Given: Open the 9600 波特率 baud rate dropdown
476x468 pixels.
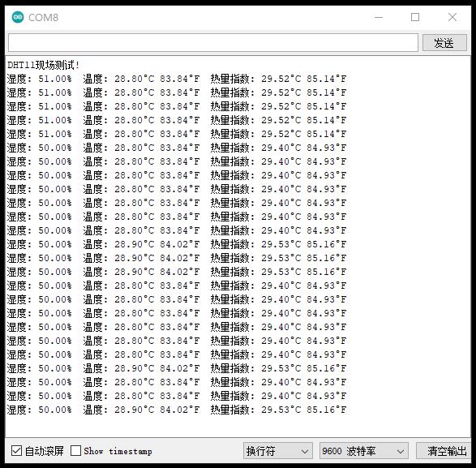Looking at the screenshot, I should coord(363,451).
